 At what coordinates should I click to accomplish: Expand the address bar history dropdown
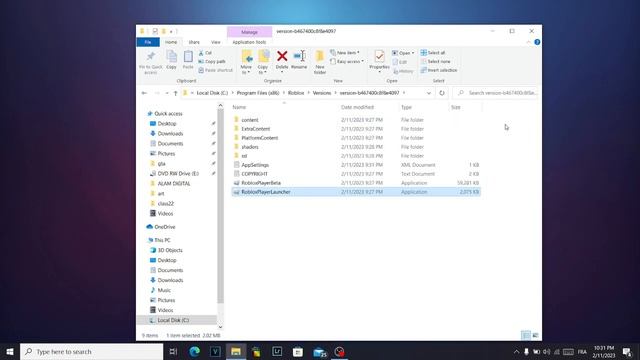pyautogui.click(x=429, y=93)
